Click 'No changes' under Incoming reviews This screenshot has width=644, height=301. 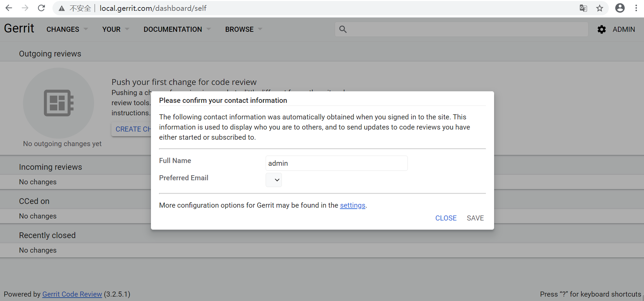tap(38, 182)
